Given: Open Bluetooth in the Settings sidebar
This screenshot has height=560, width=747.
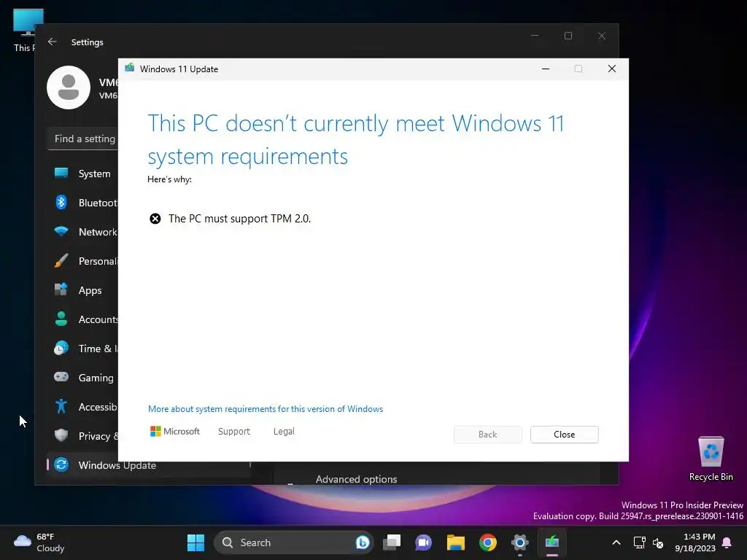Looking at the screenshot, I should [82, 203].
